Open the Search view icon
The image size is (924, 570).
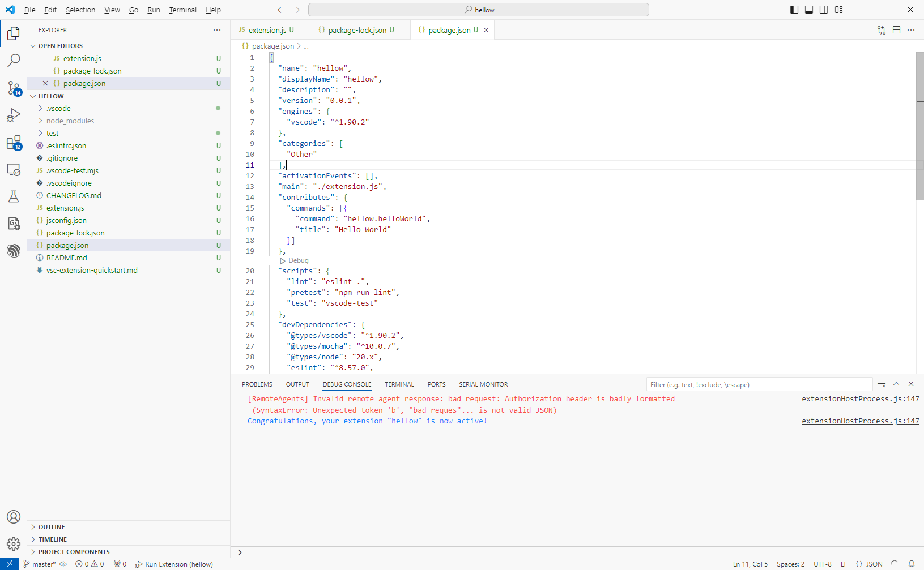pos(14,60)
